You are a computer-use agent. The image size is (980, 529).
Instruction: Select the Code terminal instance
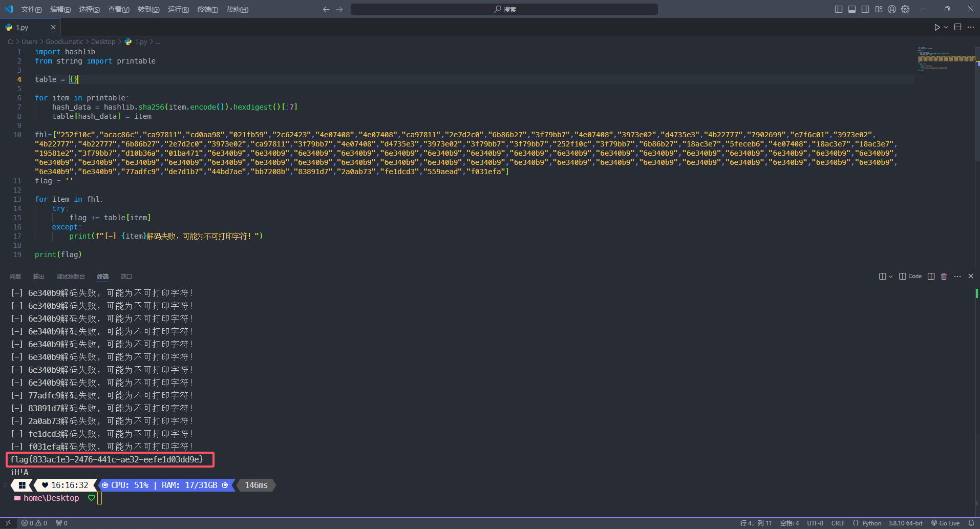tap(910, 277)
